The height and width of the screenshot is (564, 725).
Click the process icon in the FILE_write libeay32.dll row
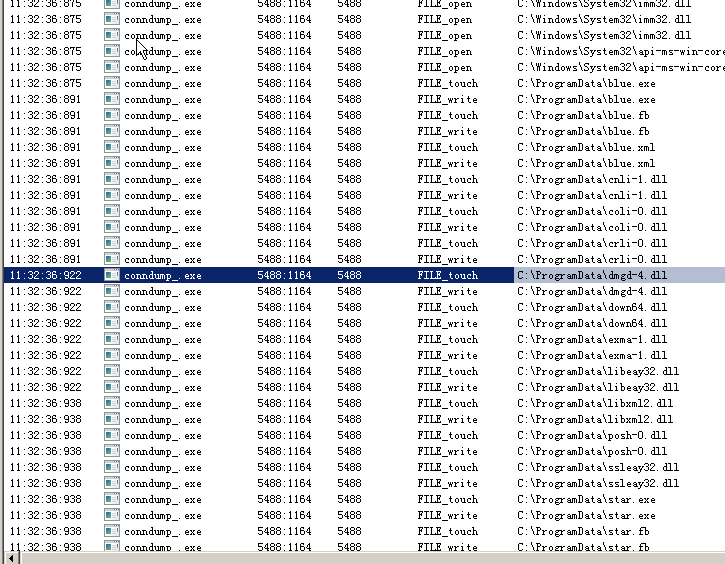(112, 387)
